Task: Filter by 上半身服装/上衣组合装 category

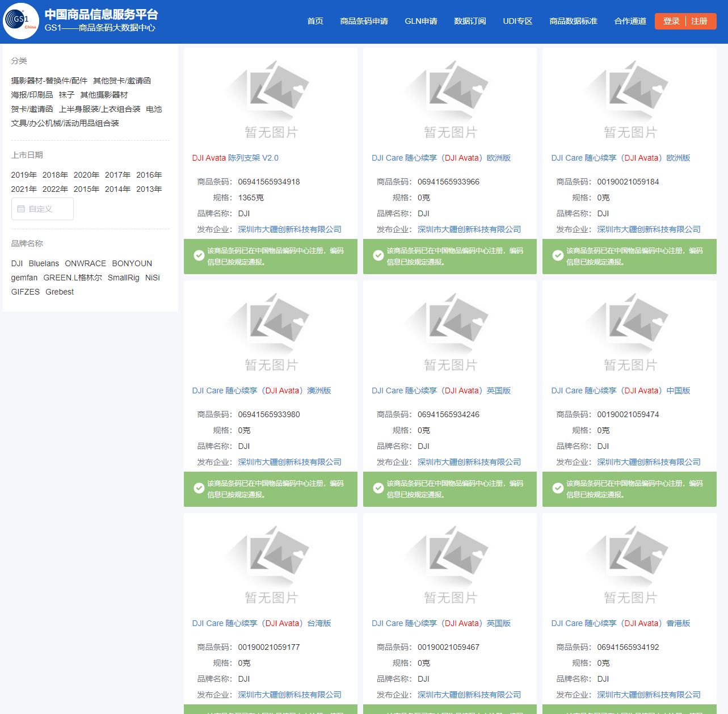Action: 100,109
